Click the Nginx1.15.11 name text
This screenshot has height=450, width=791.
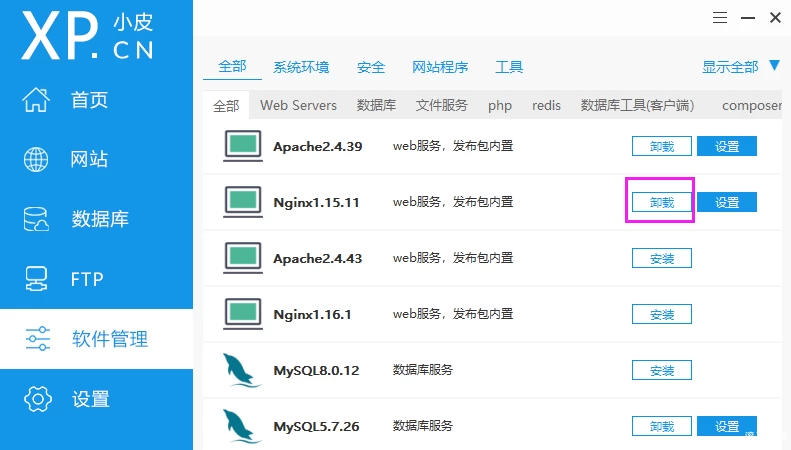pyautogui.click(x=316, y=203)
